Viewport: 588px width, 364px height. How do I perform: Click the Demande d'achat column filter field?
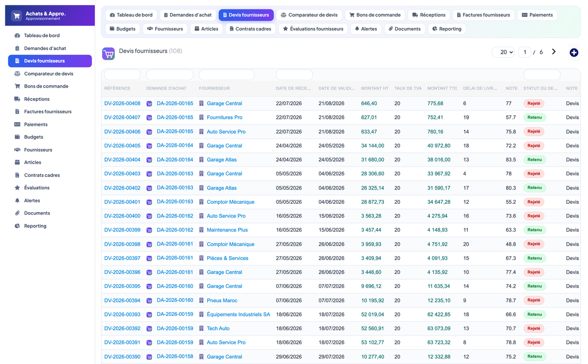(x=170, y=75)
